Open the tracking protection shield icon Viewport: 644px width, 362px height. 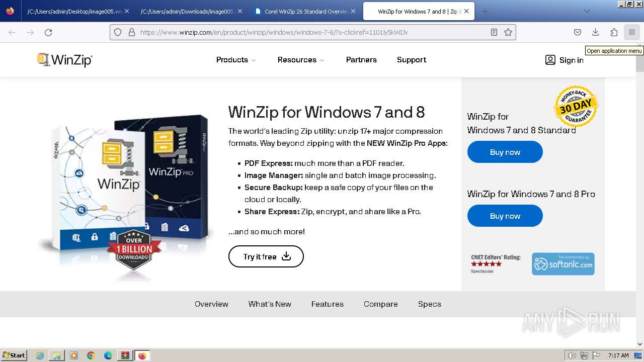pos(118,32)
